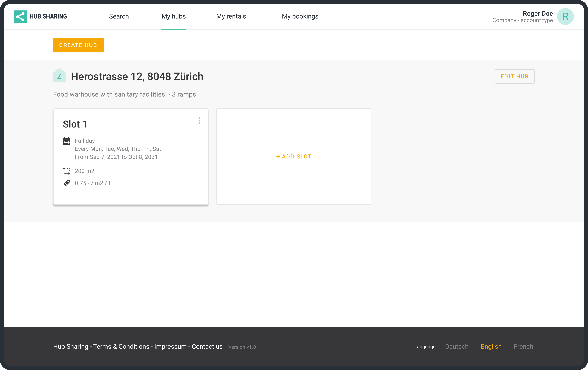This screenshot has width=588, height=370.
Task: Switch to My bookings tab
Action: [x=300, y=16]
